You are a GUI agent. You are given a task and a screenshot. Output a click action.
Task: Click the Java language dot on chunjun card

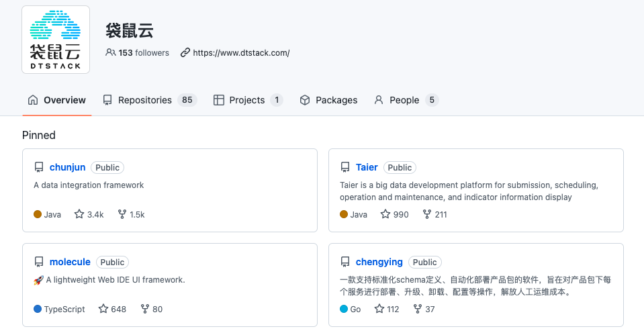pyautogui.click(x=38, y=214)
